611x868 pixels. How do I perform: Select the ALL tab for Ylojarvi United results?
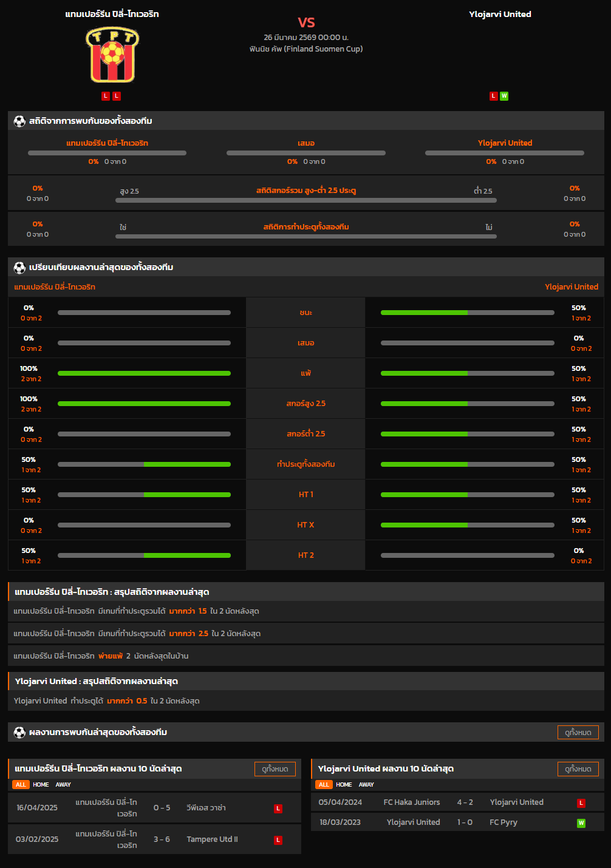click(324, 785)
